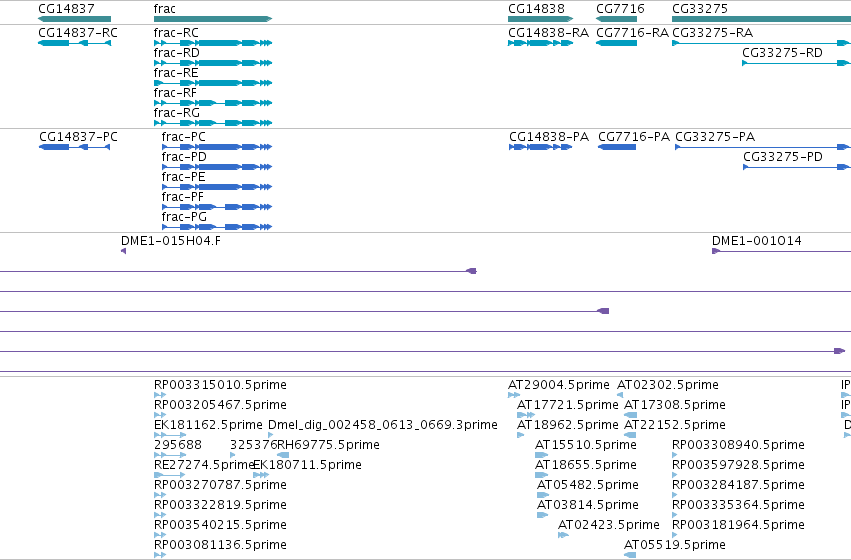Click the frac gene glyph bar

click(213, 19)
